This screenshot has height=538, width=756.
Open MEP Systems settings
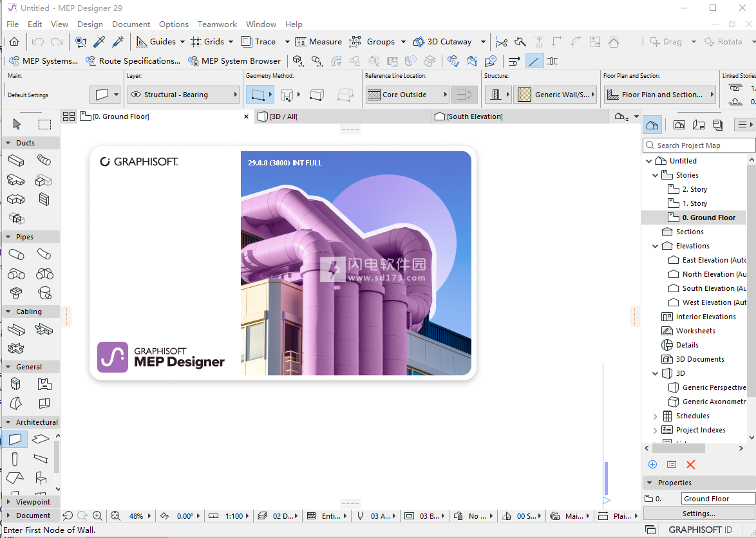point(43,61)
